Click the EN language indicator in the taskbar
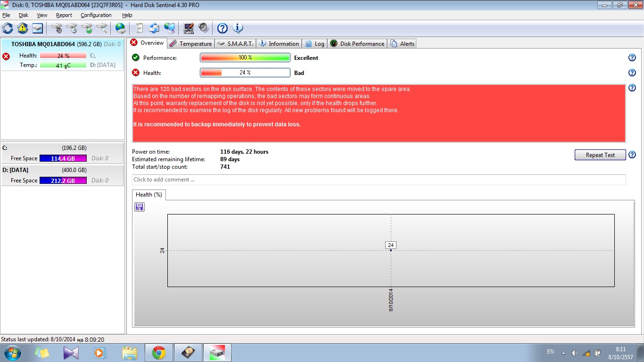The height and width of the screenshot is (362, 644). coord(550,352)
